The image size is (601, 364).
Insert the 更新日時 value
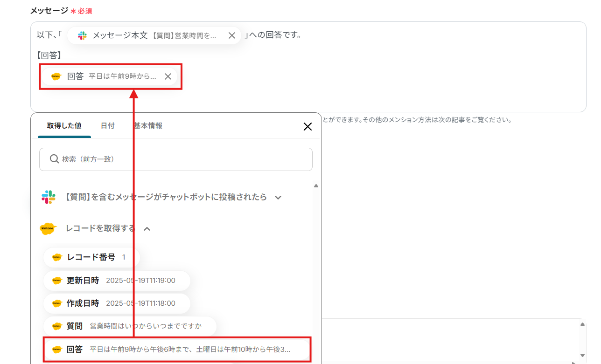[117, 281]
